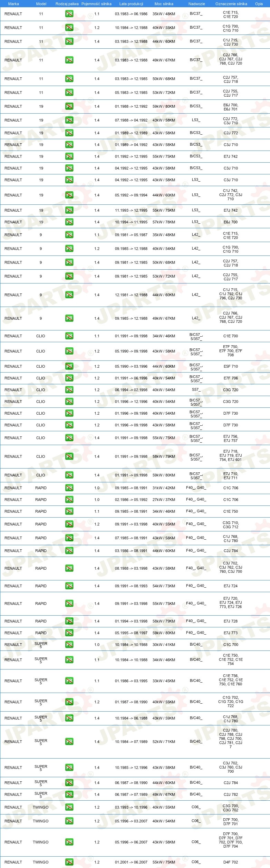
Task: Click the 08.1988 -> 03.1998 production dates cell
Action: (131, 568)
